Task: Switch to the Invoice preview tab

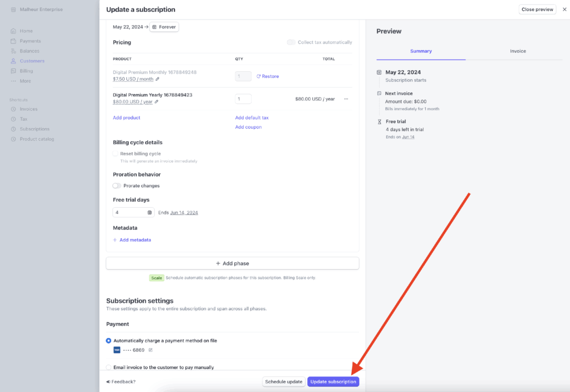Action: (x=518, y=51)
